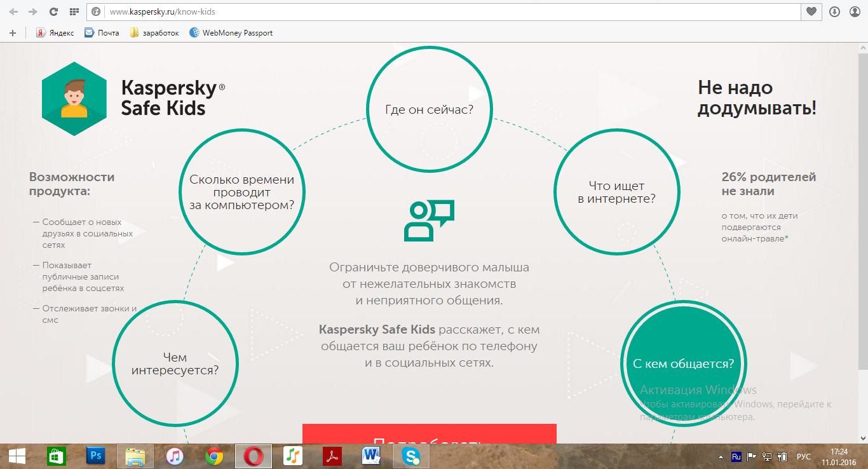Open File Explorer from taskbar
Viewport: 868px width, 469px height.
[135, 456]
